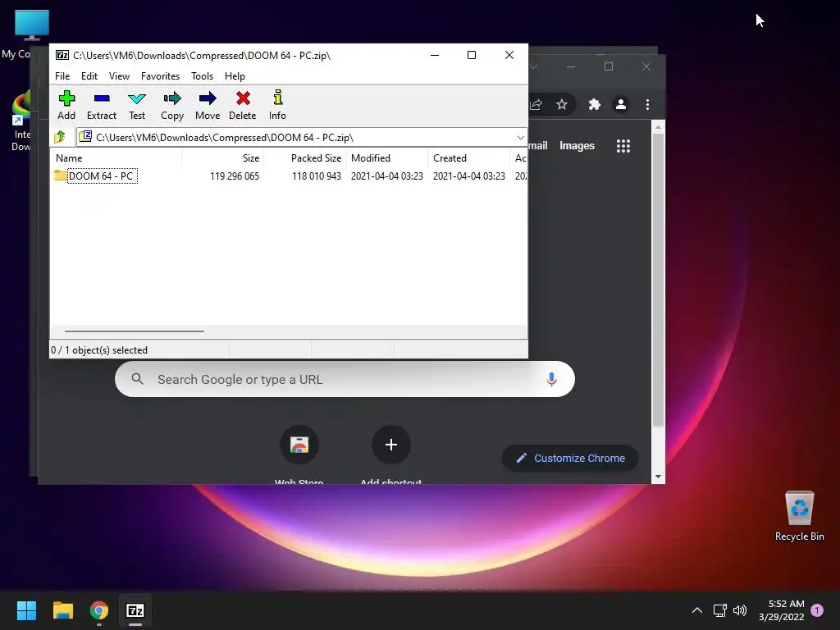This screenshot has height=630, width=840.
Task: Open Chrome three-dot menu
Action: tap(648, 104)
